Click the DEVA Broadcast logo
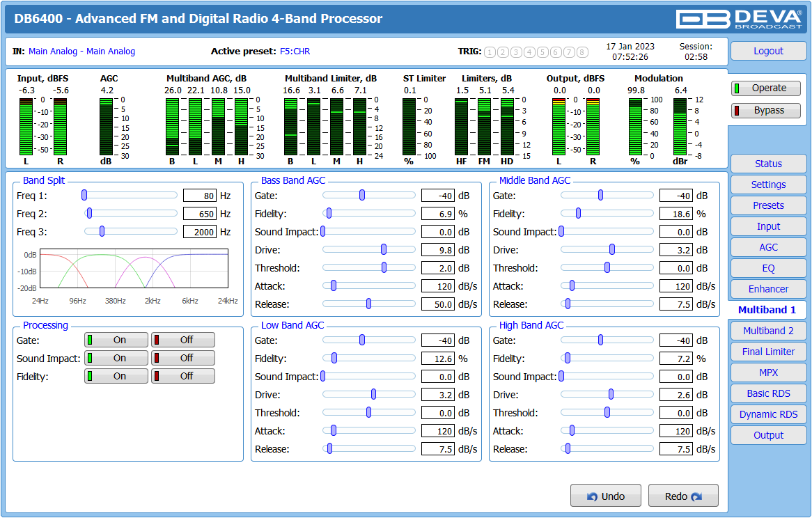The height and width of the screenshot is (518, 812). [x=739, y=19]
